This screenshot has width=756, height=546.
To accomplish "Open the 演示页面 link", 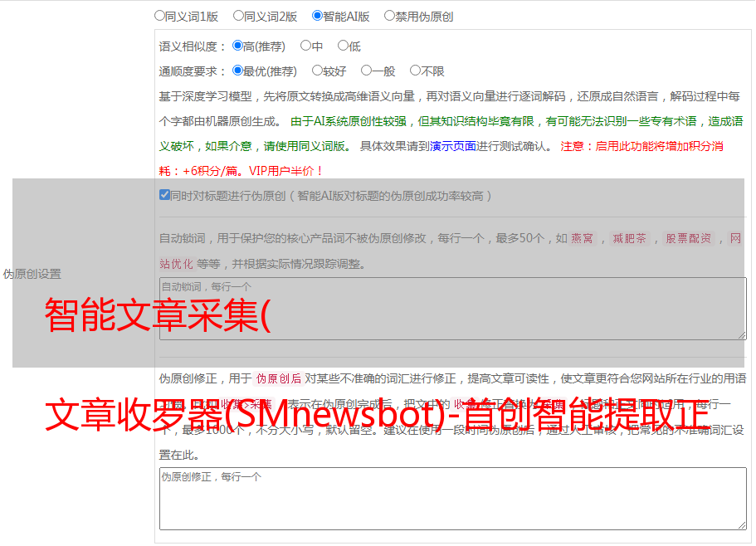I will (x=453, y=146).
